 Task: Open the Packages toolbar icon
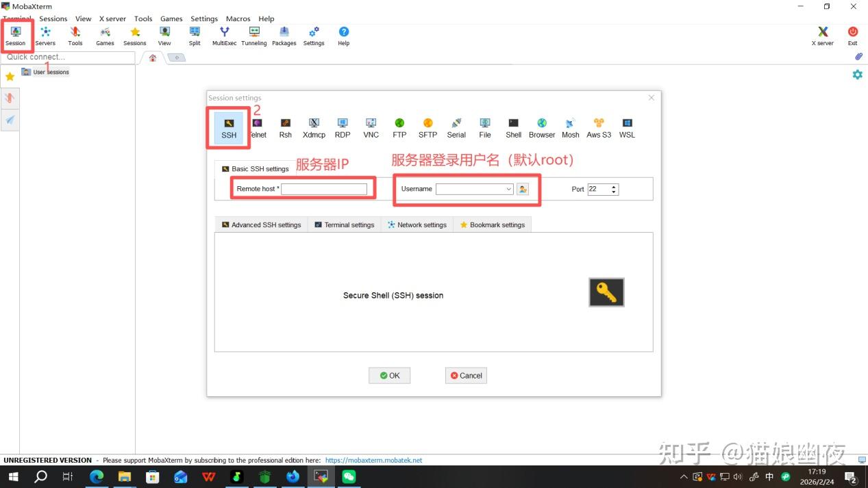284,36
